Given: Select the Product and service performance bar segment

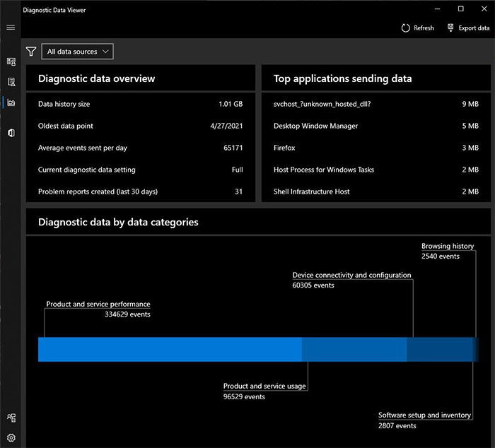Looking at the screenshot, I should coord(170,349).
